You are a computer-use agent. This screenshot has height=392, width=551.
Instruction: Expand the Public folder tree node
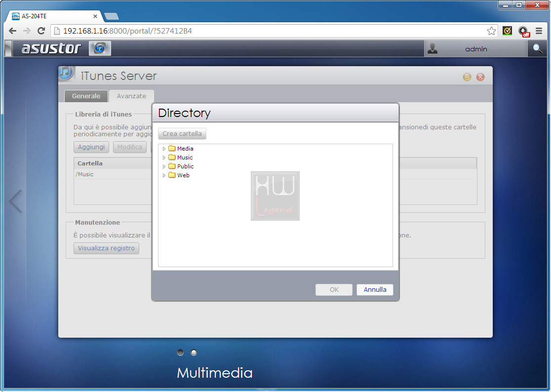(164, 166)
